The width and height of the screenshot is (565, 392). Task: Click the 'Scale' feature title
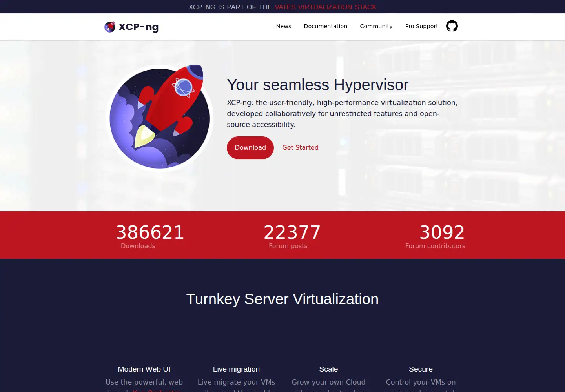coord(328,369)
